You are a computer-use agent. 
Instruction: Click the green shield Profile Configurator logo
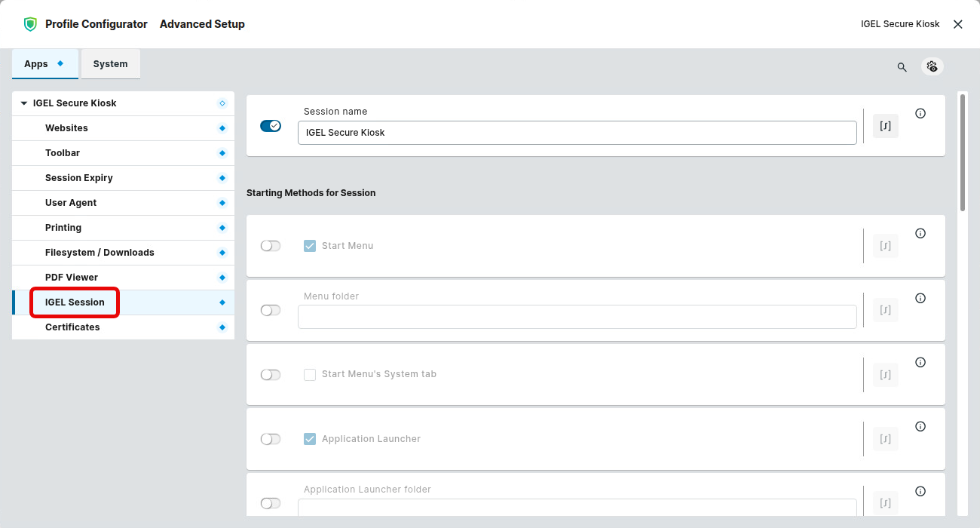click(30, 24)
